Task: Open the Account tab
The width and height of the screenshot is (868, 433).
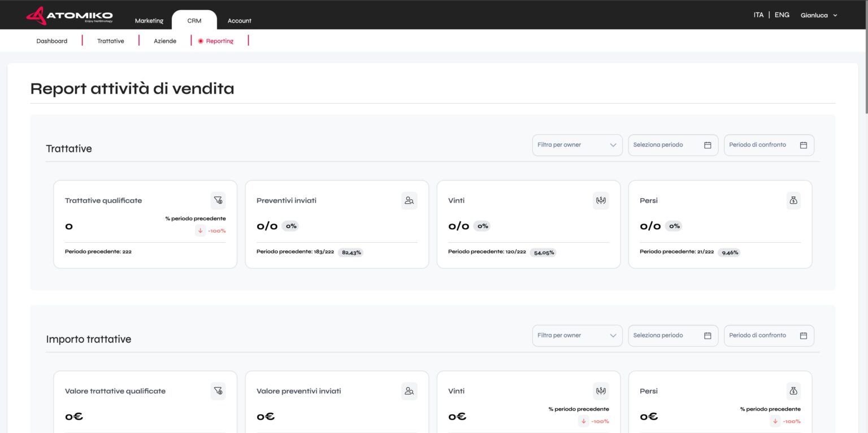Action: (240, 21)
